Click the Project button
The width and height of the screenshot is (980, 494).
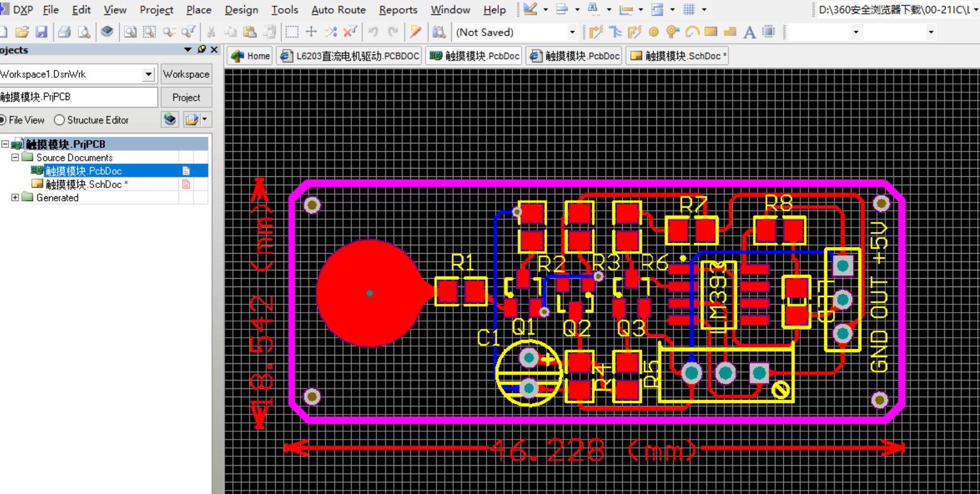coord(186,97)
